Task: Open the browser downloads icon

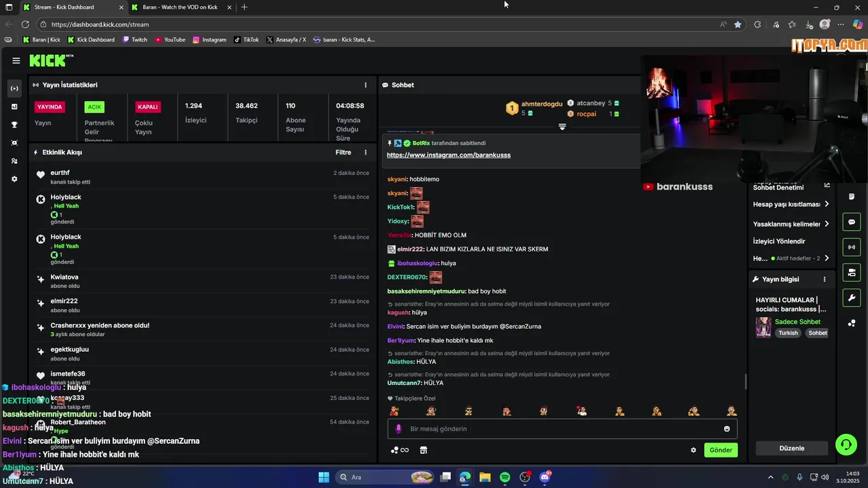Action: pos(809,24)
